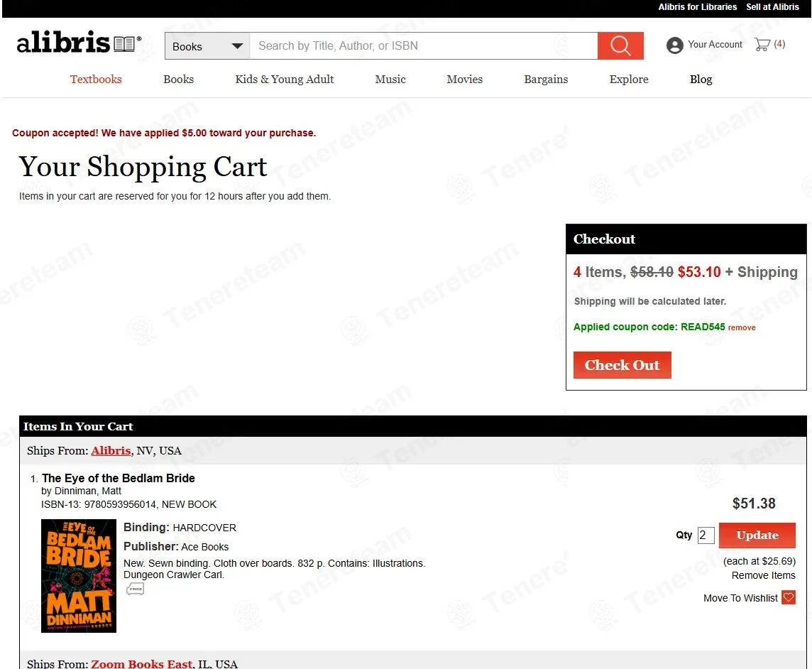Screen dimensions: 812x669
Task: Open the shopping cart icon
Action: 762,45
